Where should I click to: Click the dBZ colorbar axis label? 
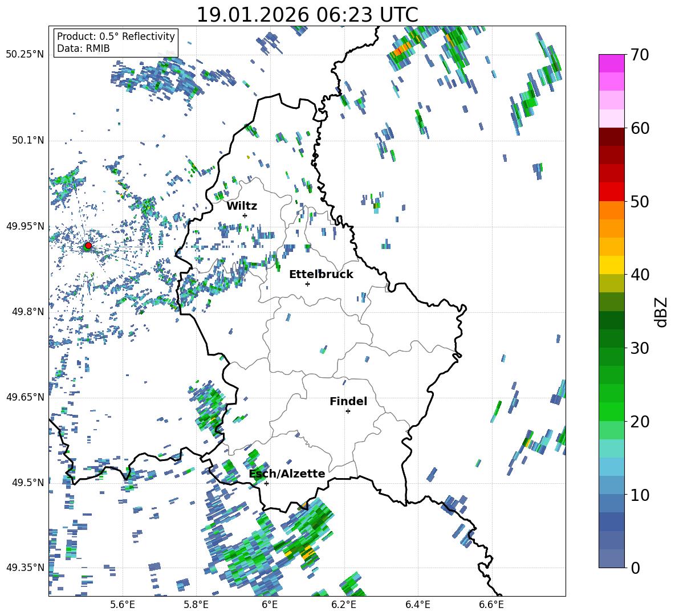(662, 312)
